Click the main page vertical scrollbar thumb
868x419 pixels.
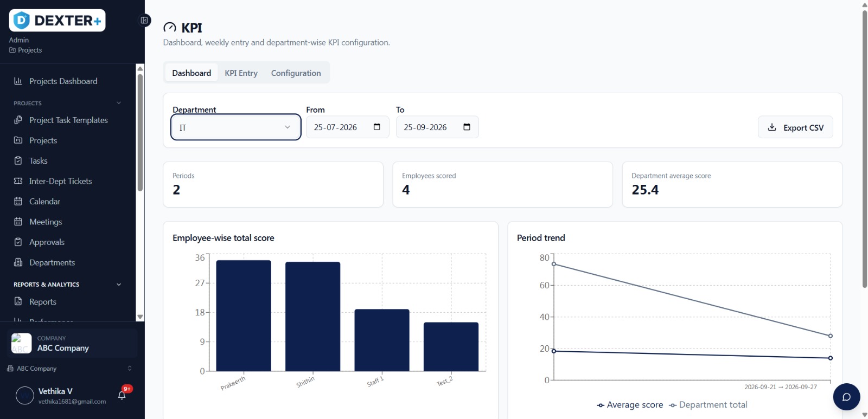865,149
